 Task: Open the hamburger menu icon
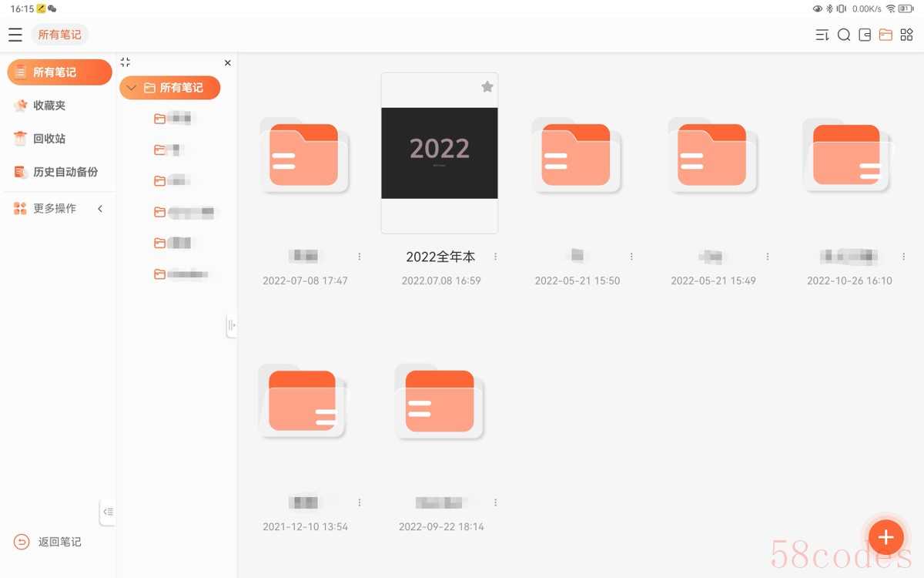click(15, 35)
